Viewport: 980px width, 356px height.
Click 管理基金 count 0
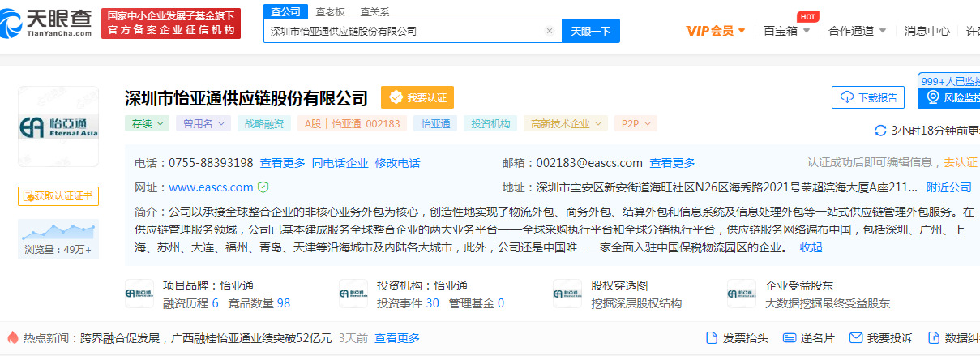[501, 303]
